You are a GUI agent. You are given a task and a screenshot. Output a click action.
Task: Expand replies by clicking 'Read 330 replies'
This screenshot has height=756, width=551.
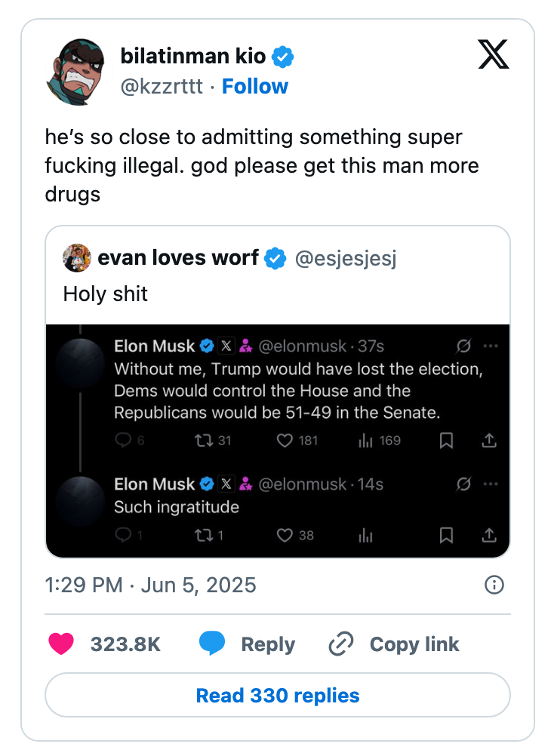(277, 695)
